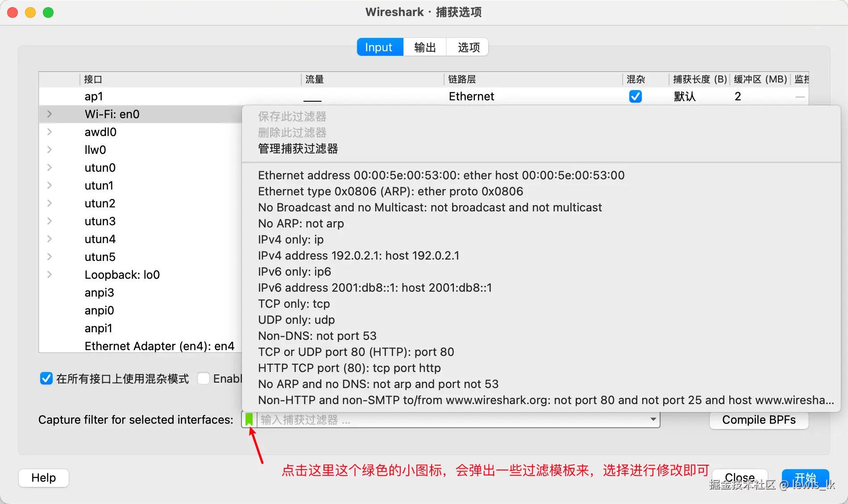Image resolution: width=848 pixels, height=504 pixels.
Task: Switch to the 选项 tab
Action: pyautogui.click(x=468, y=47)
